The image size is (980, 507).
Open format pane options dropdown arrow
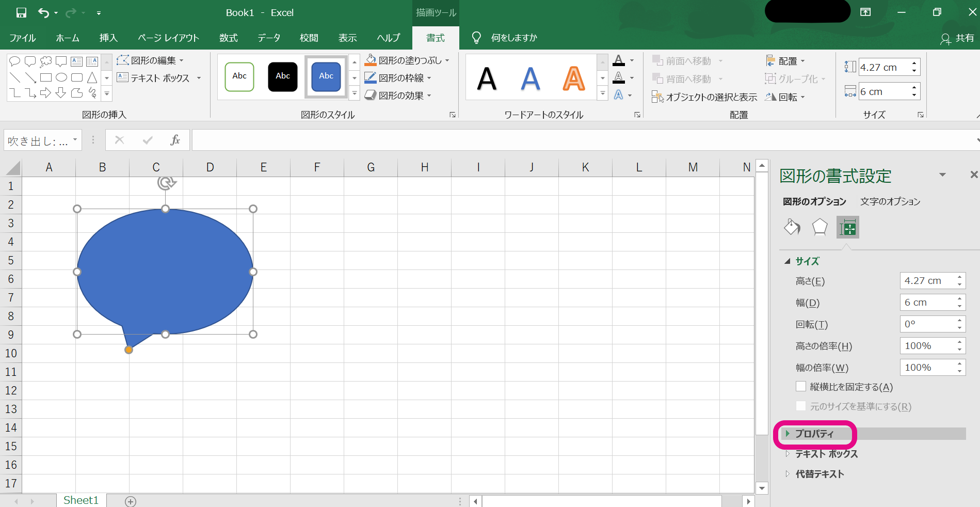942,175
